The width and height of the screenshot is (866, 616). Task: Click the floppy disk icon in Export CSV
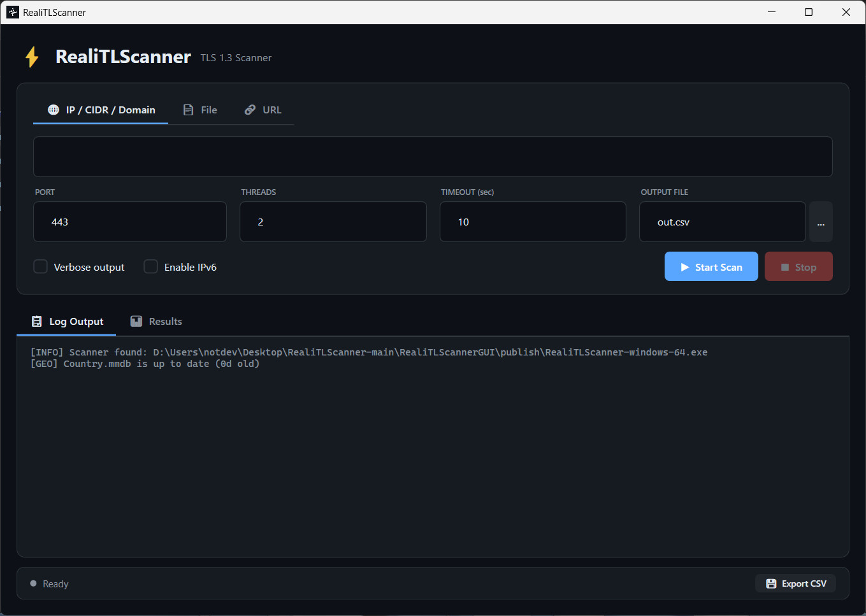coord(771,584)
